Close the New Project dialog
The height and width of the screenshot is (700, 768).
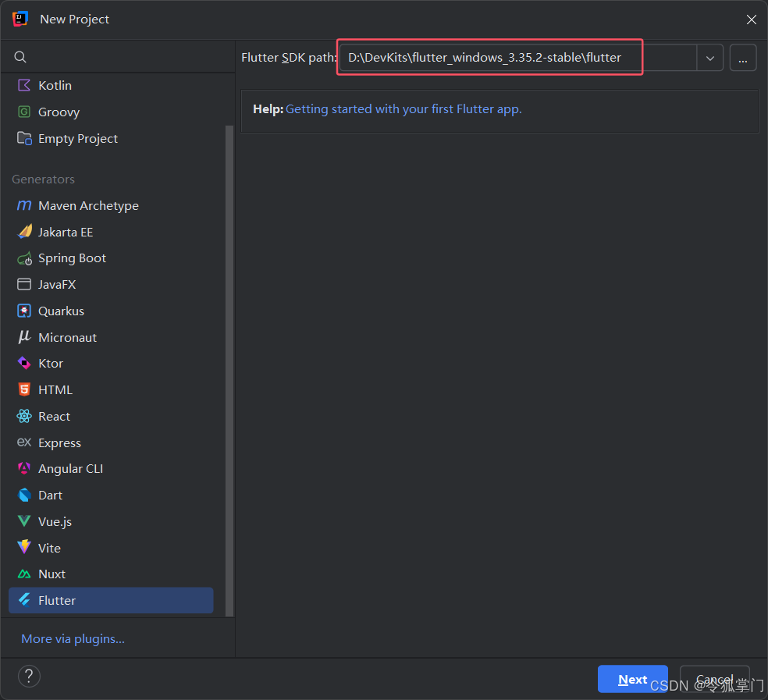[x=751, y=19]
